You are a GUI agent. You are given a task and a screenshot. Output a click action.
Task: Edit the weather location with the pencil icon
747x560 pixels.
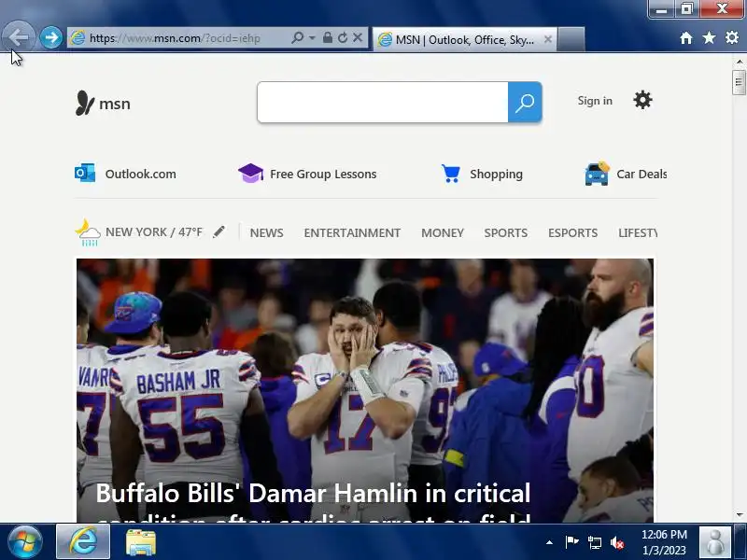tap(218, 231)
